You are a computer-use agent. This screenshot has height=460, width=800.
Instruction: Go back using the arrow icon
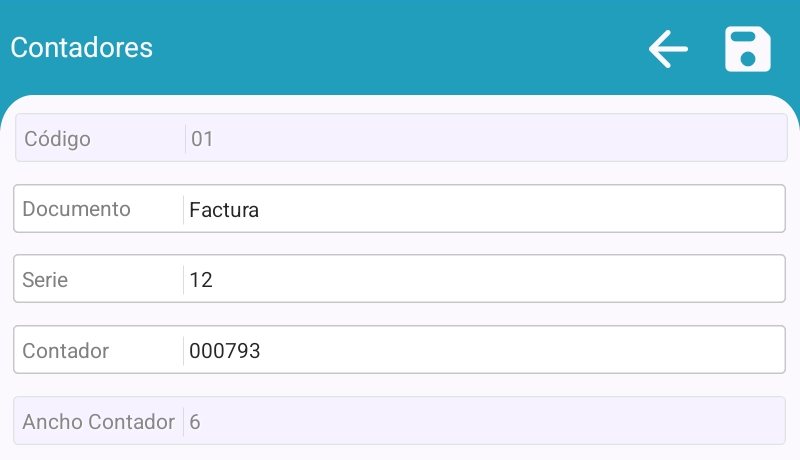tap(668, 48)
